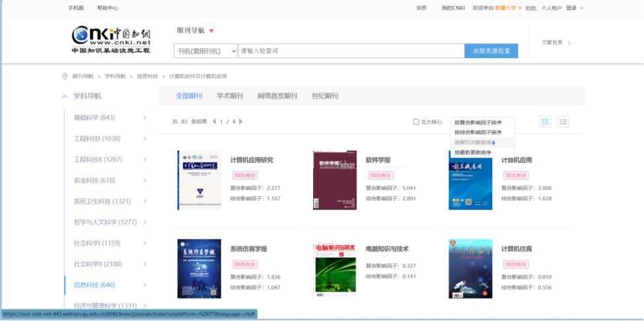Open 计算机应用 journal title
644x321 pixels.
coord(517,160)
